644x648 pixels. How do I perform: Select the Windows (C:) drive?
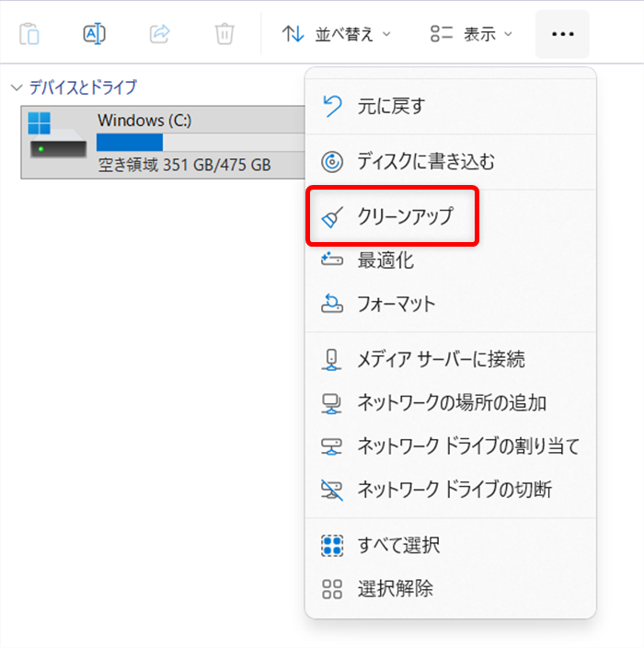tap(163, 142)
